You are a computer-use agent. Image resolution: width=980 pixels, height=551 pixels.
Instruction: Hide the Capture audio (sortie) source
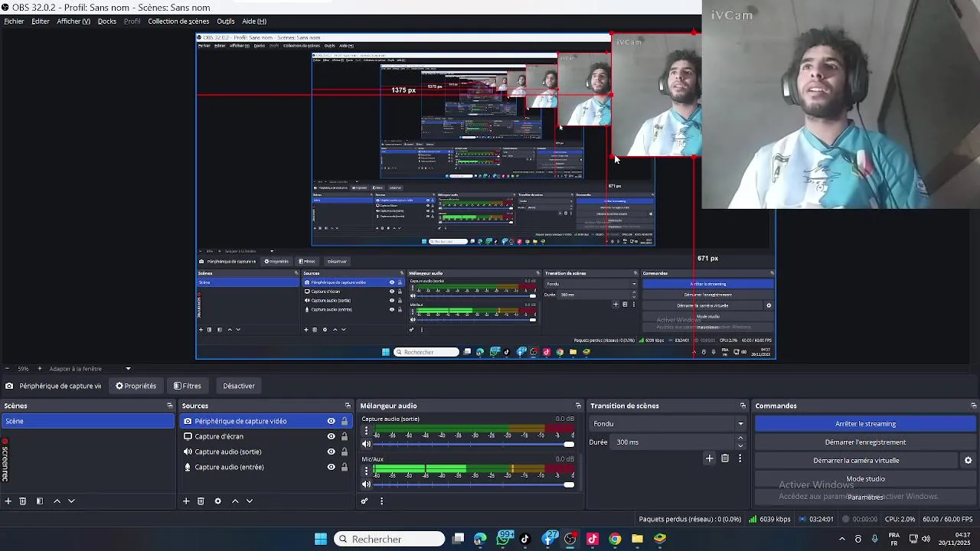(332, 452)
